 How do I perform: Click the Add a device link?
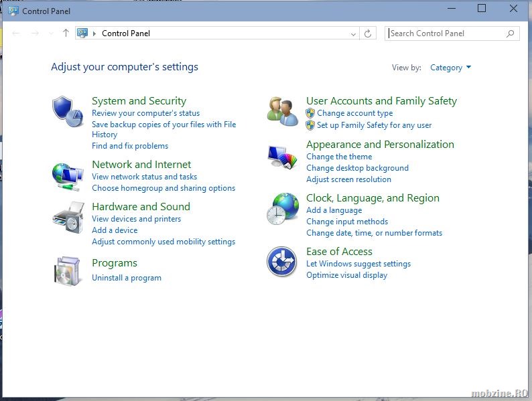(x=115, y=230)
